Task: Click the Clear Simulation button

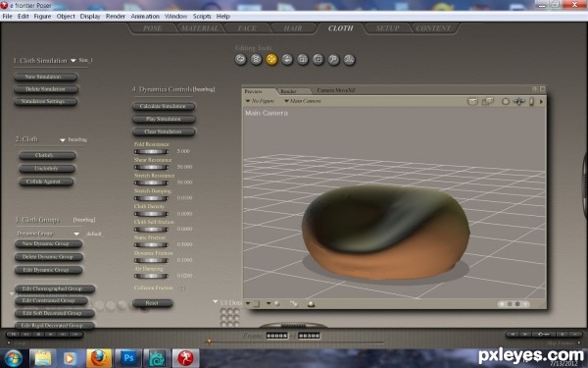Action: click(164, 131)
